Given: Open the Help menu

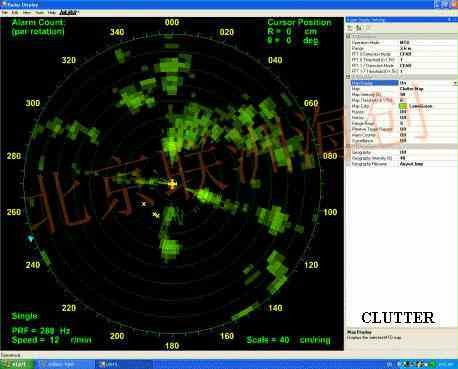Looking at the screenshot, I should pos(51,13).
